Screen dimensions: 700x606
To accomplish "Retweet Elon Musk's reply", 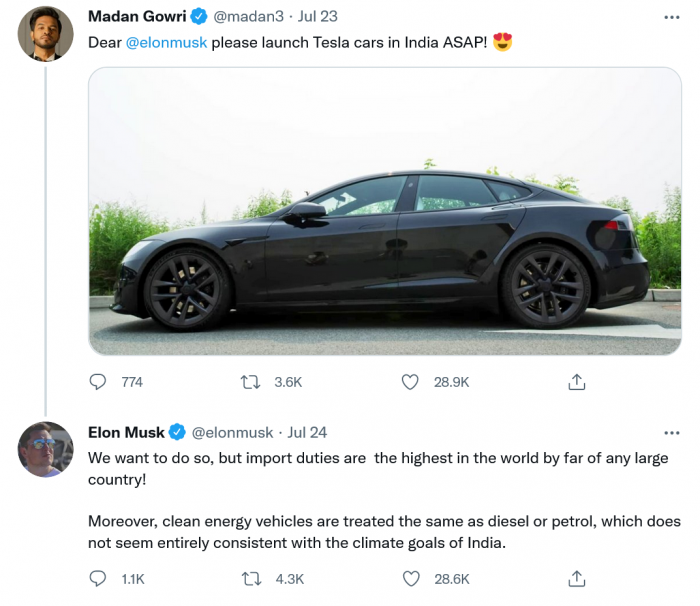I will coord(253,578).
